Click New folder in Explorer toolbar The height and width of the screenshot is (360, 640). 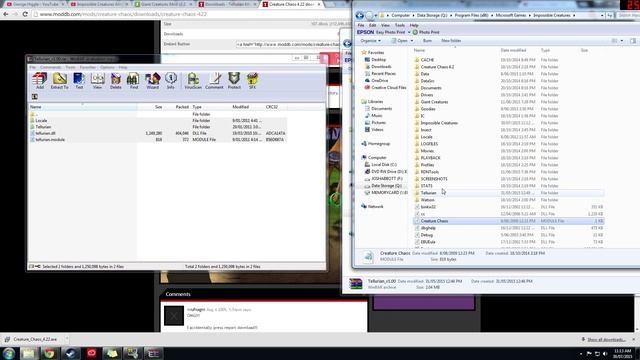(451, 41)
